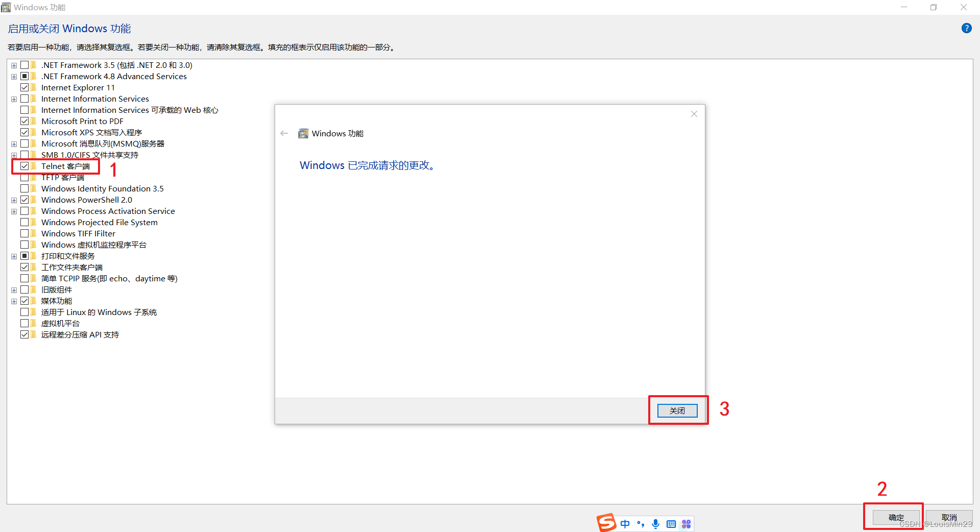Select 简单 TCPIP 服务 row
980x532 pixels.
click(x=109, y=278)
